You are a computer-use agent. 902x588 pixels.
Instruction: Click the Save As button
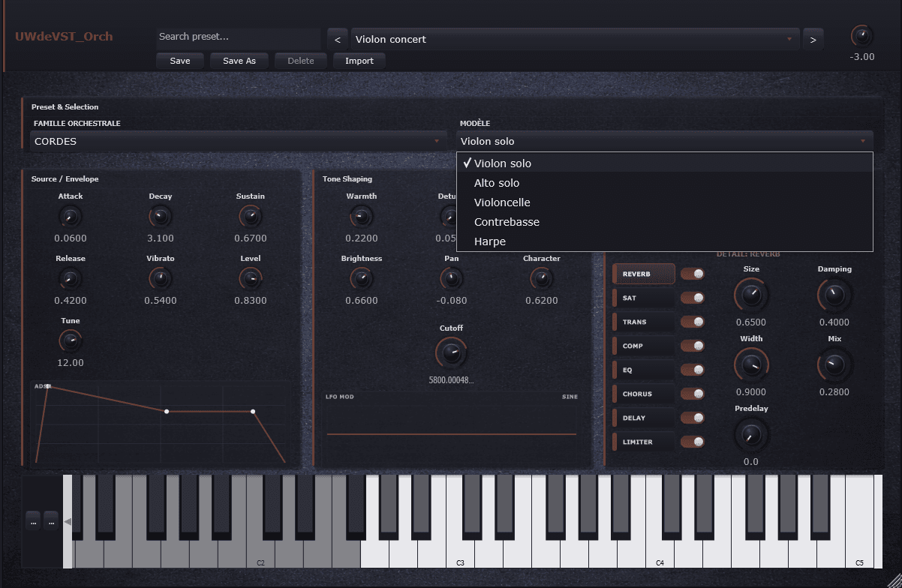tap(239, 61)
